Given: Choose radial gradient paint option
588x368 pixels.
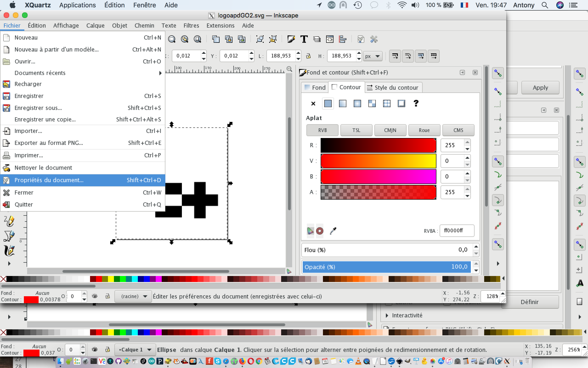Looking at the screenshot, I should click(357, 104).
